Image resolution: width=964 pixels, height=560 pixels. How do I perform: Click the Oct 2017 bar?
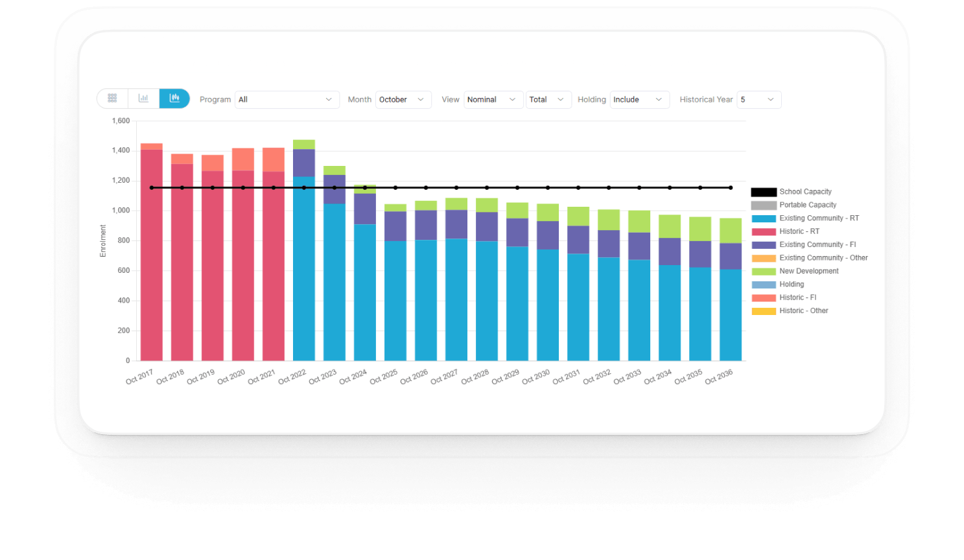point(152,252)
